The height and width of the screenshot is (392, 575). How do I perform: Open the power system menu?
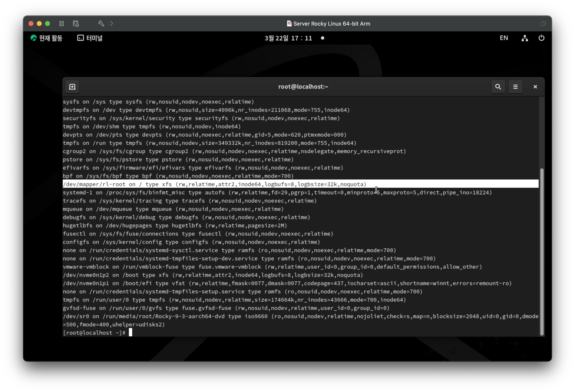click(x=541, y=38)
